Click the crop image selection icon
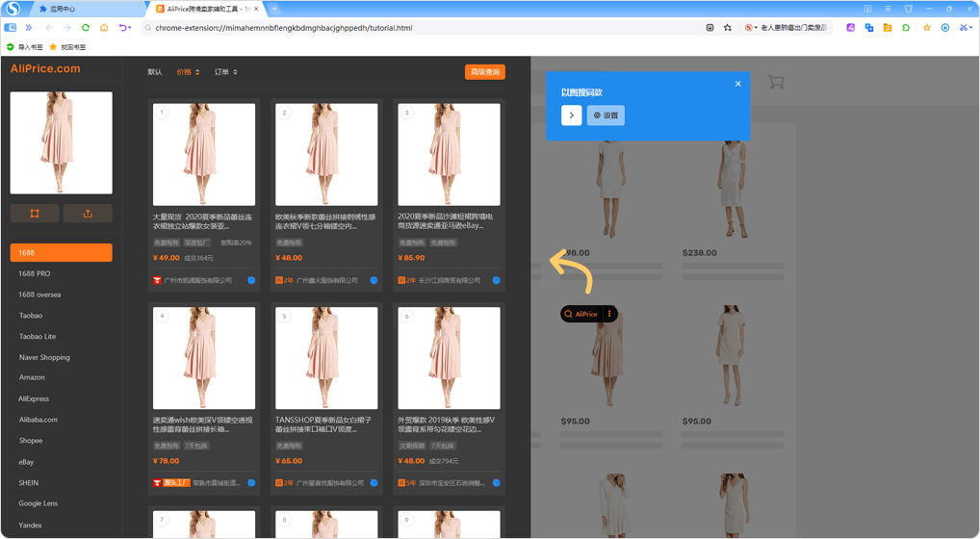 pyautogui.click(x=35, y=213)
